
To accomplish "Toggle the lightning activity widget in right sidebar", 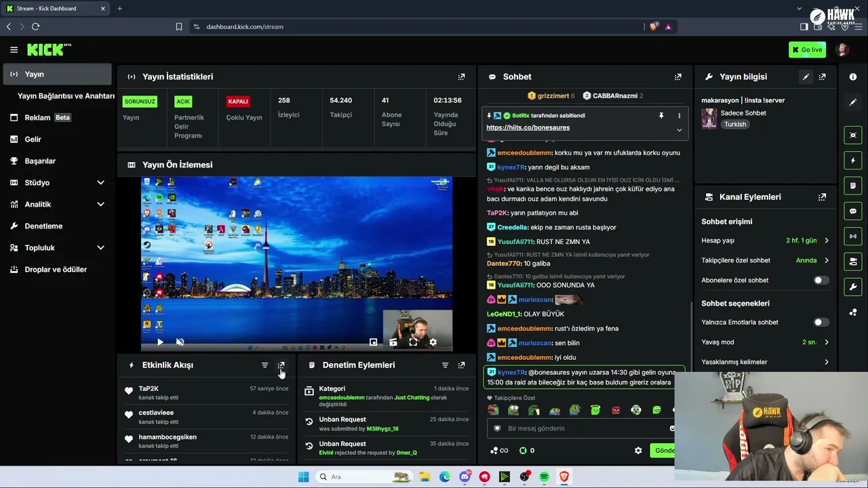I will pos(853,161).
